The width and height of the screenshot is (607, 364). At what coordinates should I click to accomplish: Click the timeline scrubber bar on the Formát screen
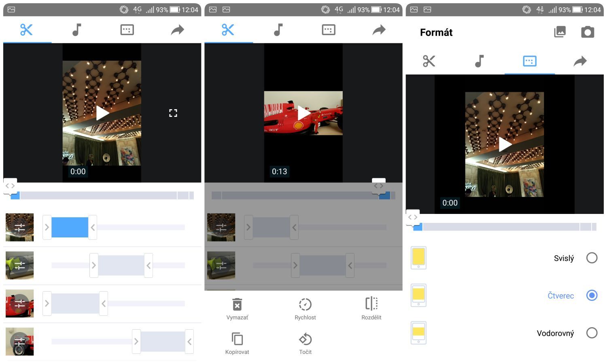click(502, 227)
